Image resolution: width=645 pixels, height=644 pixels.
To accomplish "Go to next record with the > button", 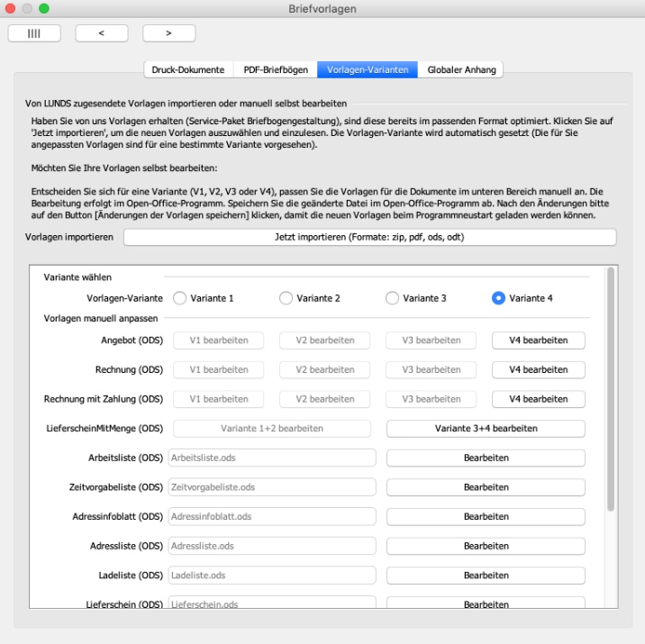I will point(168,33).
